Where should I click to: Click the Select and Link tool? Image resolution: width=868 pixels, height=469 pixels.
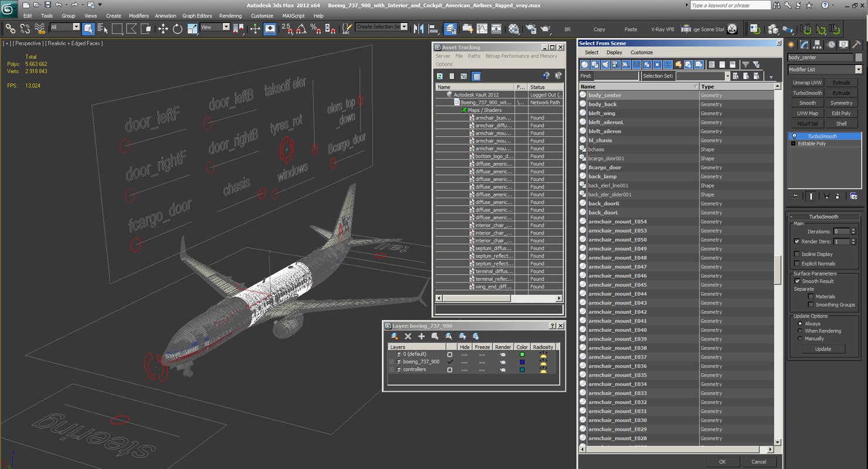[10, 28]
